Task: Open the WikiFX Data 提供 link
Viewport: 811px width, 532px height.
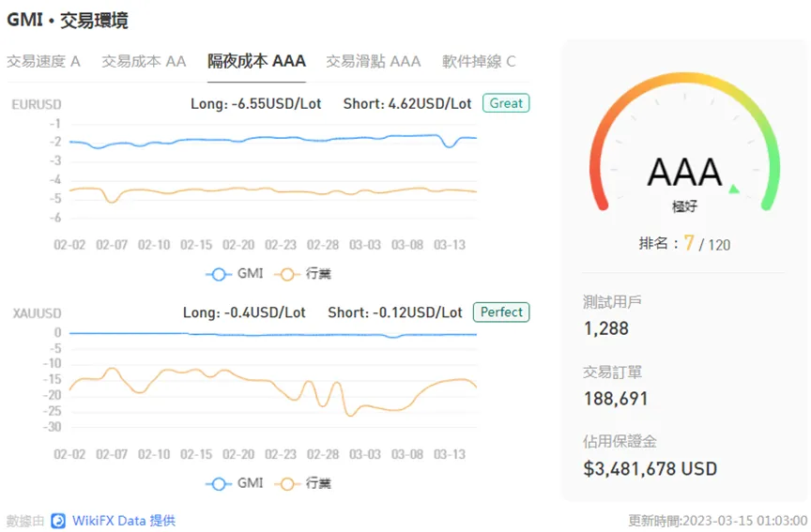Action: click(124, 521)
